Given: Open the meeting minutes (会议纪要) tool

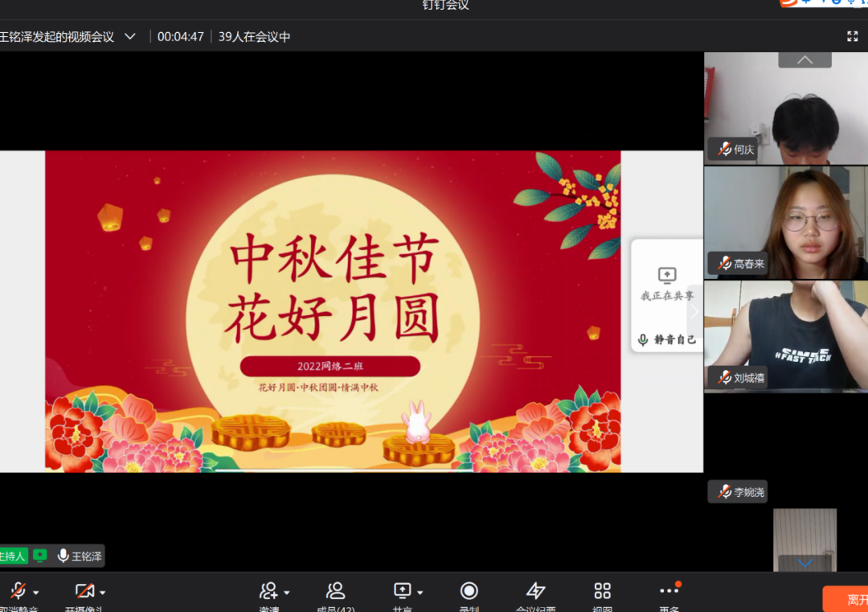Looking at the screenshot, I should 535,592.
